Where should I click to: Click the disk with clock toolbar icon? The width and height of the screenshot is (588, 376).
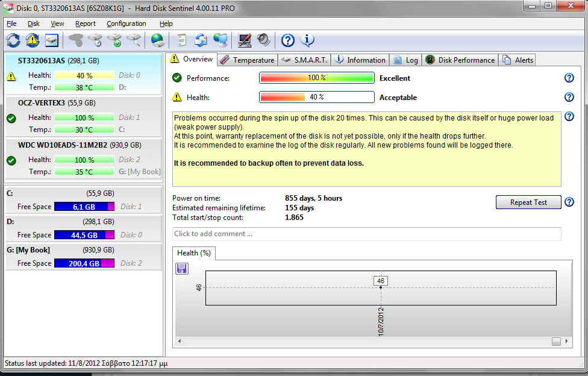(95, 40)
